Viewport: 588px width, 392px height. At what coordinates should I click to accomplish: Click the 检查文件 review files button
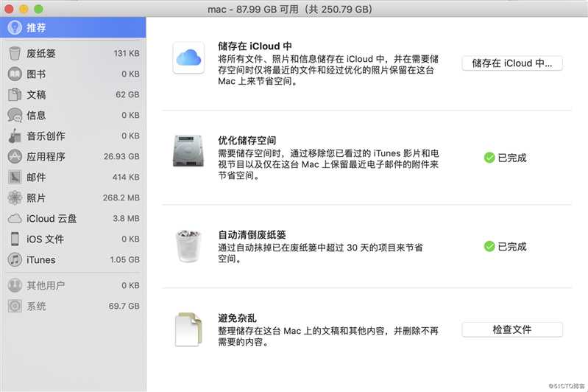tap(512, 329)
